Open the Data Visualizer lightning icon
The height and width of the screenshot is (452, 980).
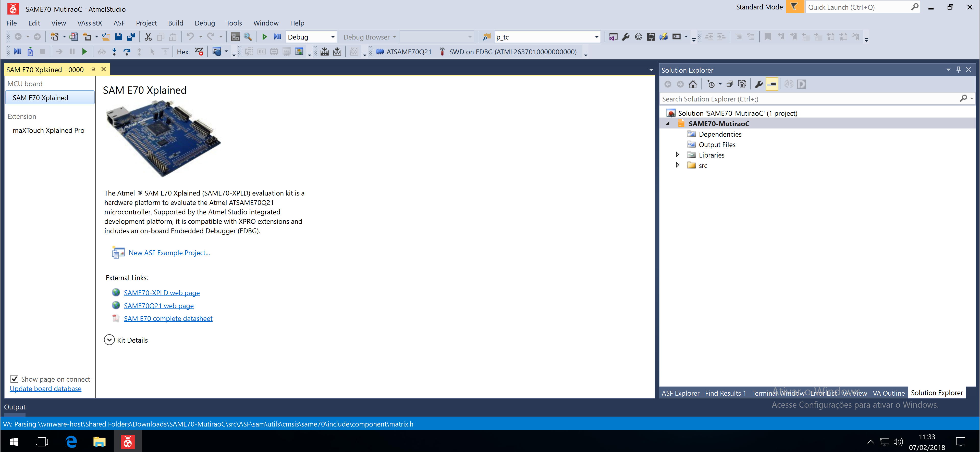pos(664,37)
